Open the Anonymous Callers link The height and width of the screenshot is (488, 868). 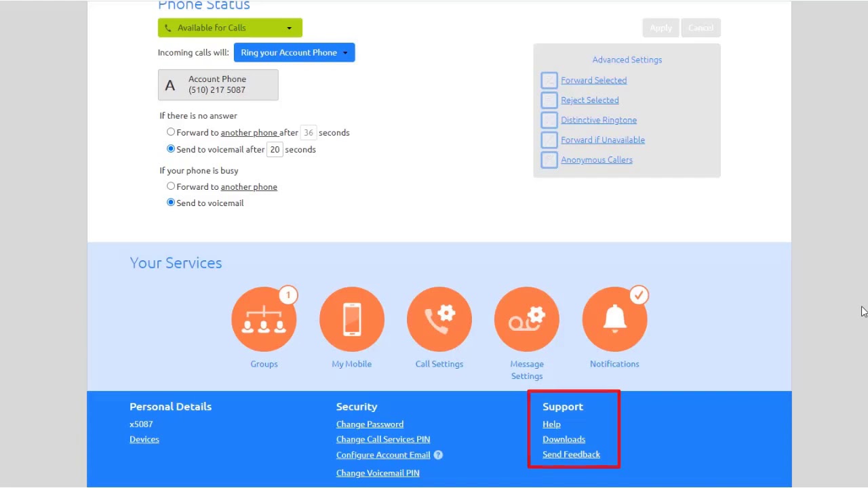[x=597, y=160]
